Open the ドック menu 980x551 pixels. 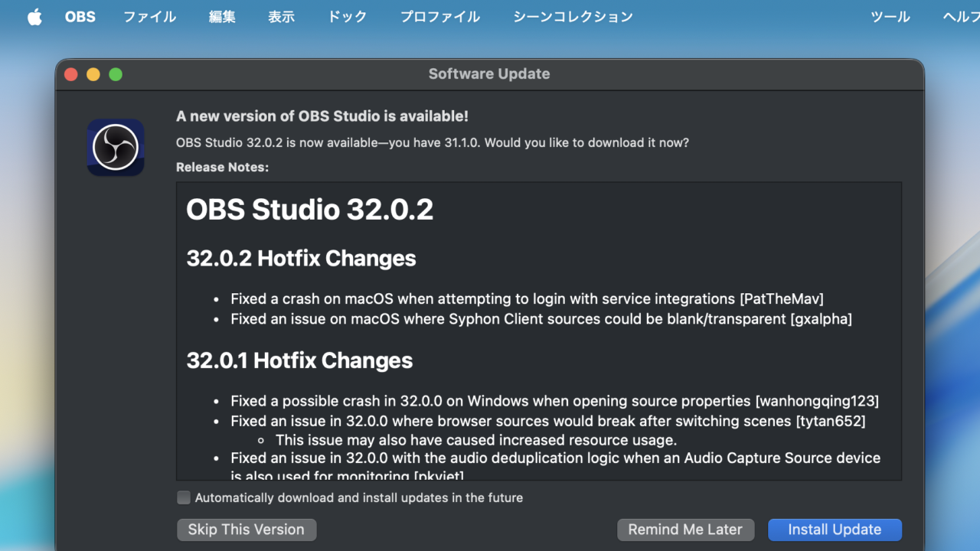[347, 17]
